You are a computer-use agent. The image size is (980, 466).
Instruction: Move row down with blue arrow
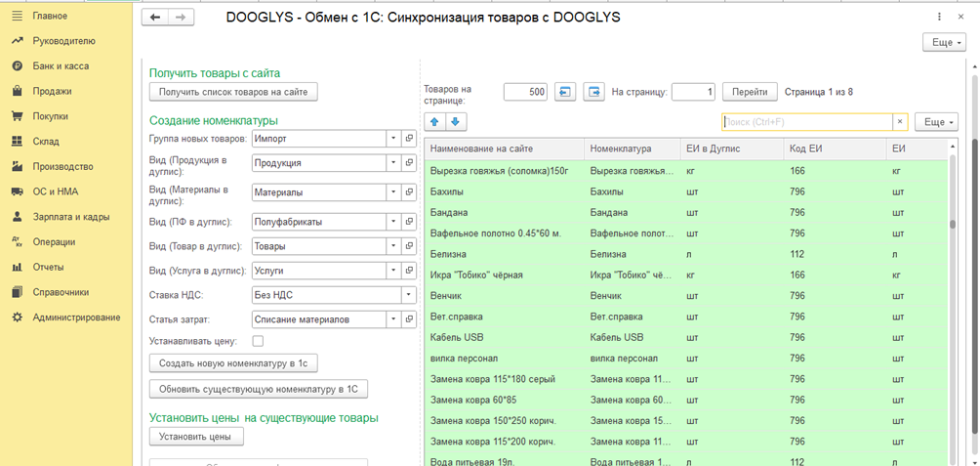coord(455,121)
